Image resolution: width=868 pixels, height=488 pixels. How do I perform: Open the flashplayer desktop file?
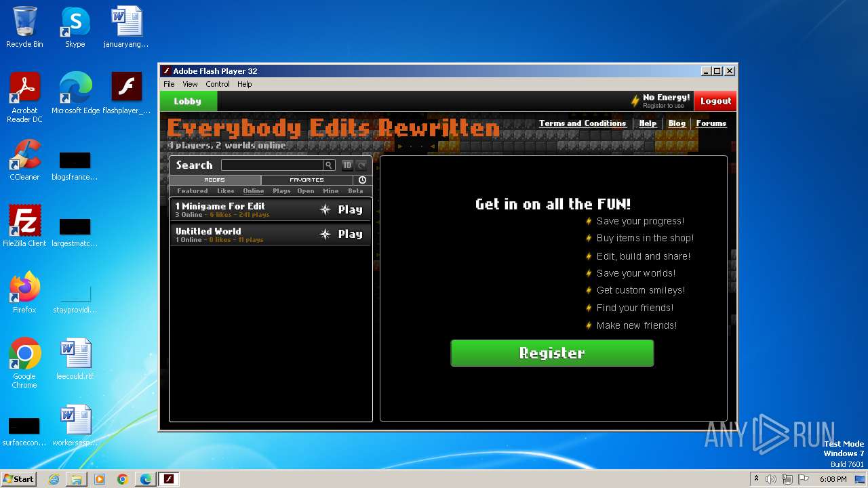126,94
